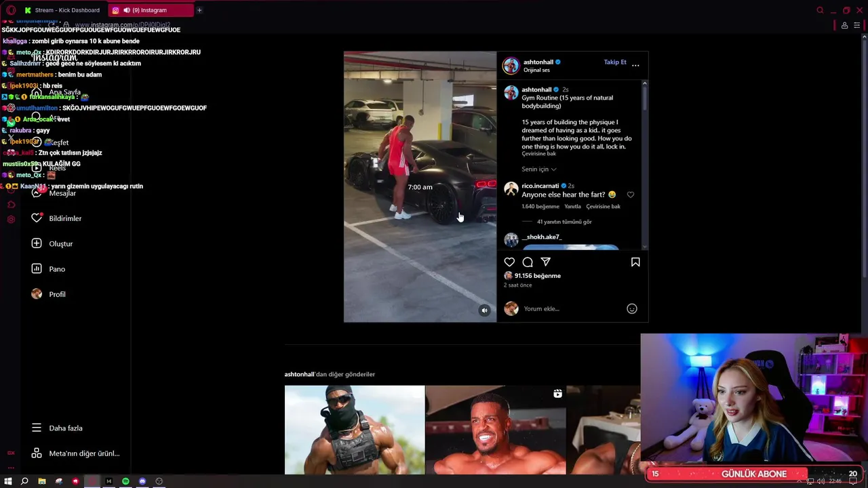This screenshot has width=868, height=488.
Task: Open Spotify from the taskbar
Action: (125, 481)
